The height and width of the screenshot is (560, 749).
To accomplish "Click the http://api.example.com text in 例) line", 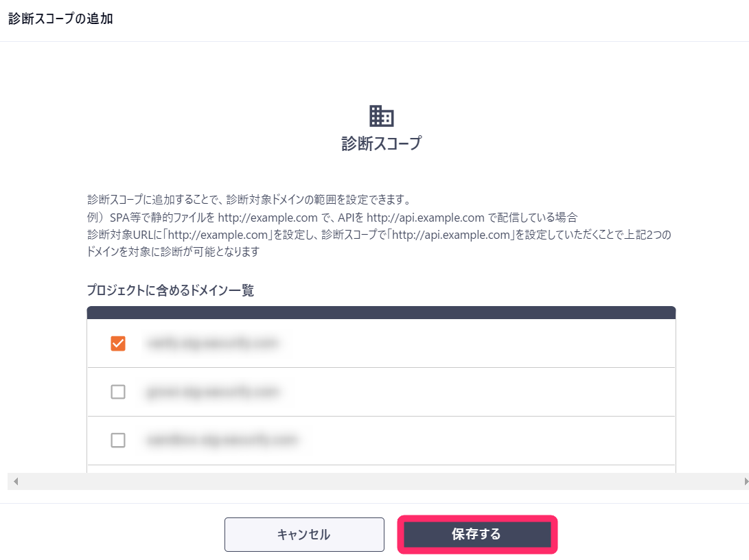I will [426, 218].
